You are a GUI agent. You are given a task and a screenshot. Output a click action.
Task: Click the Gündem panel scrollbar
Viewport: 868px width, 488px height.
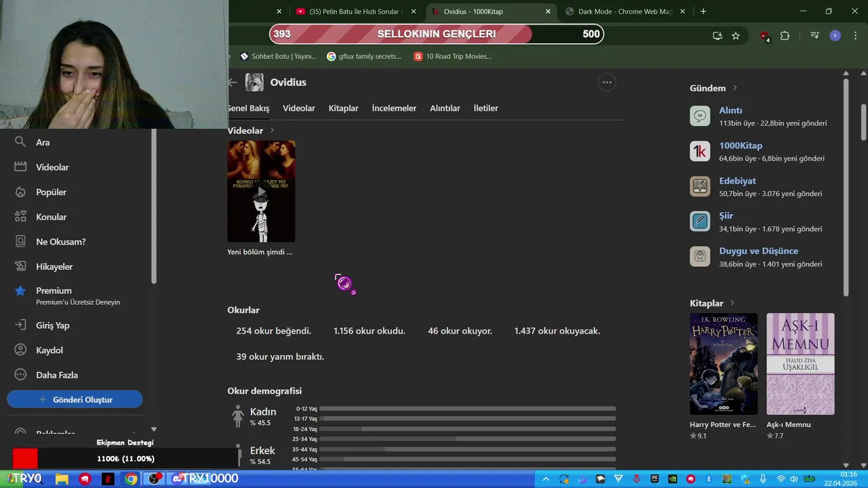tap(846, 186)
